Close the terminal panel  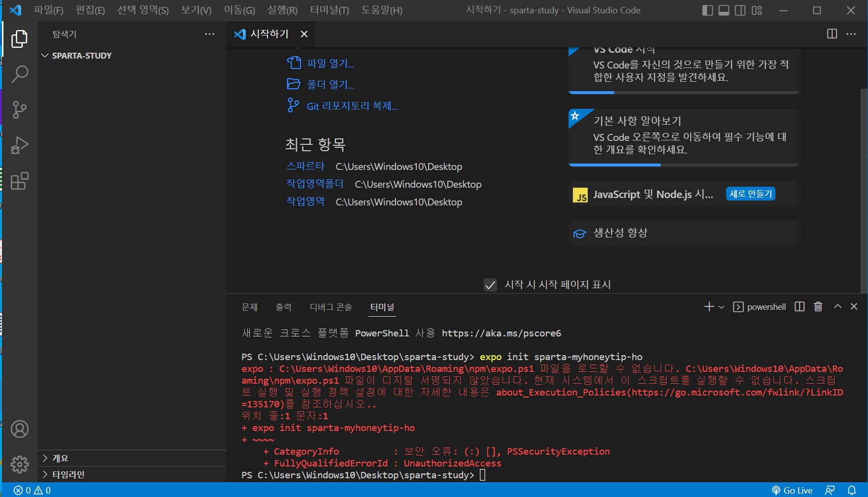(x=854, y=306)
